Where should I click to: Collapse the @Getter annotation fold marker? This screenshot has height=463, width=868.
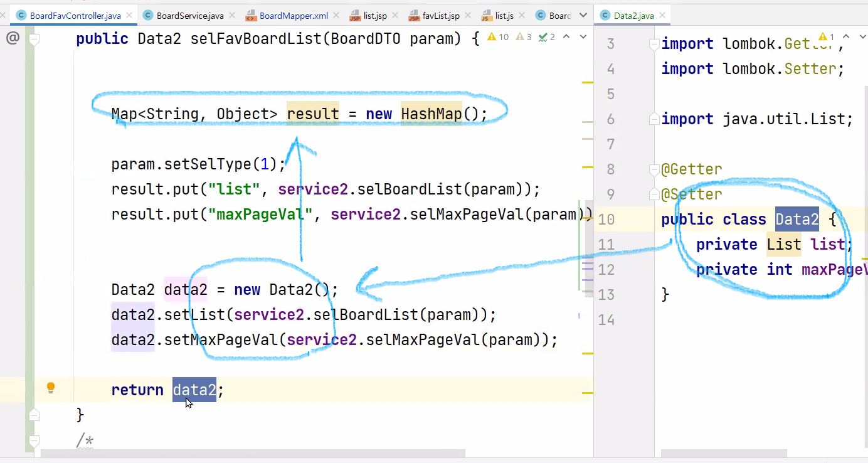coord(654,169)
